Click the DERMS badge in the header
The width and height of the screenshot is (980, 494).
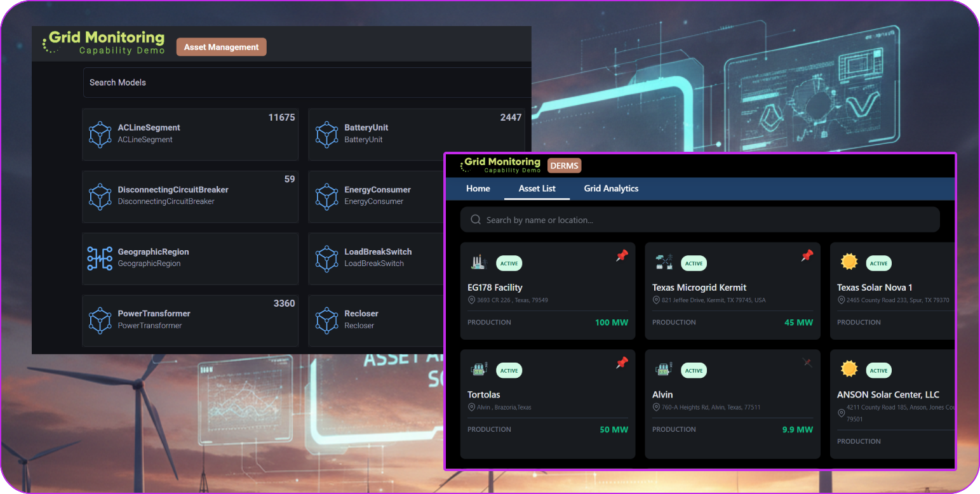tap(564, 166)
